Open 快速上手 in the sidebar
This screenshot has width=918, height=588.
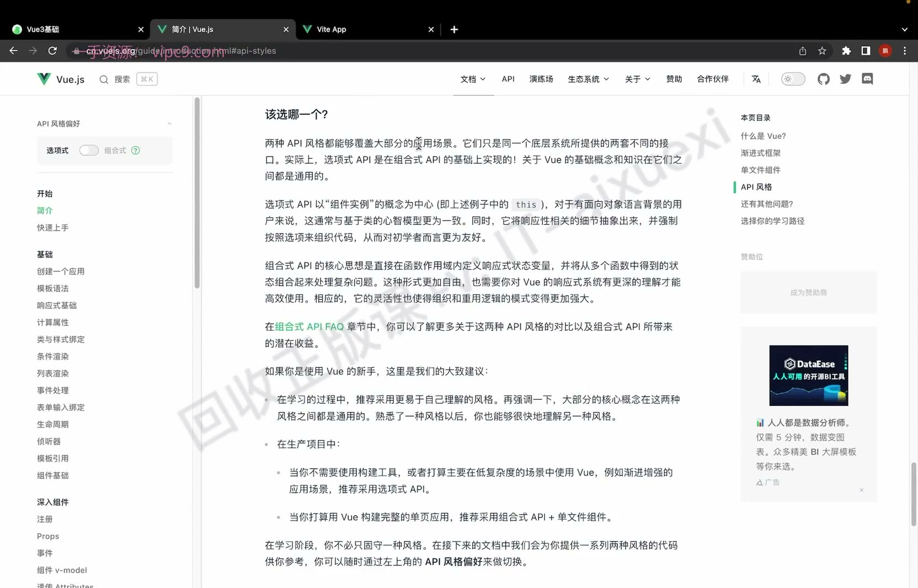click(52, 228)
